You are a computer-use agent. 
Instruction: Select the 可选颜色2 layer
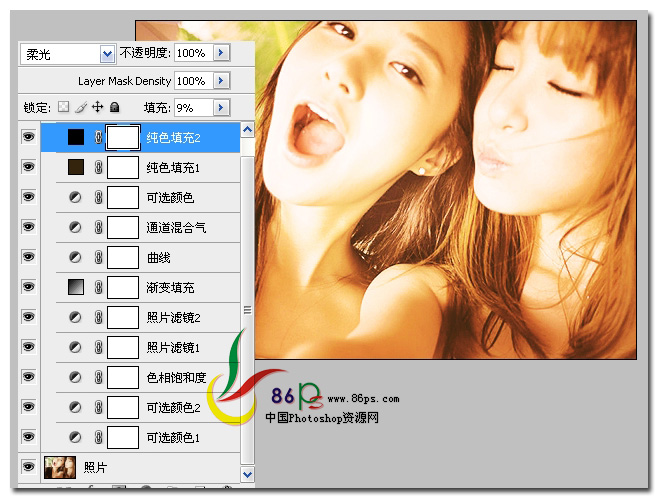[173, 408]
